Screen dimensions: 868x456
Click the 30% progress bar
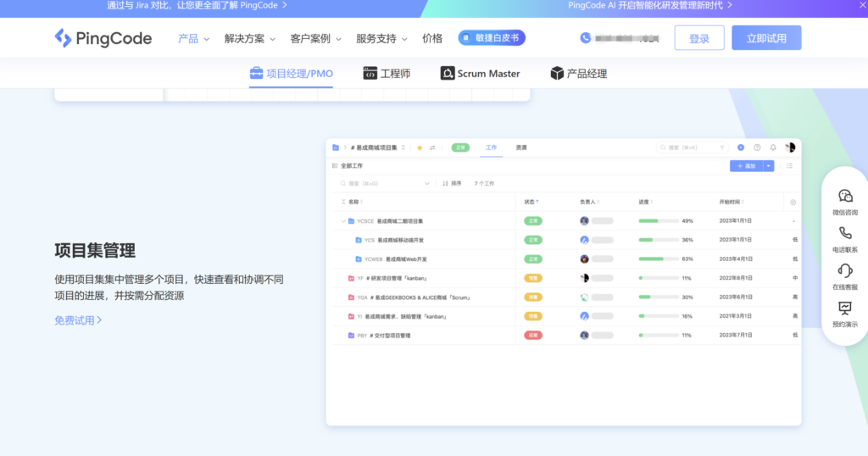(x=658, y=298)
